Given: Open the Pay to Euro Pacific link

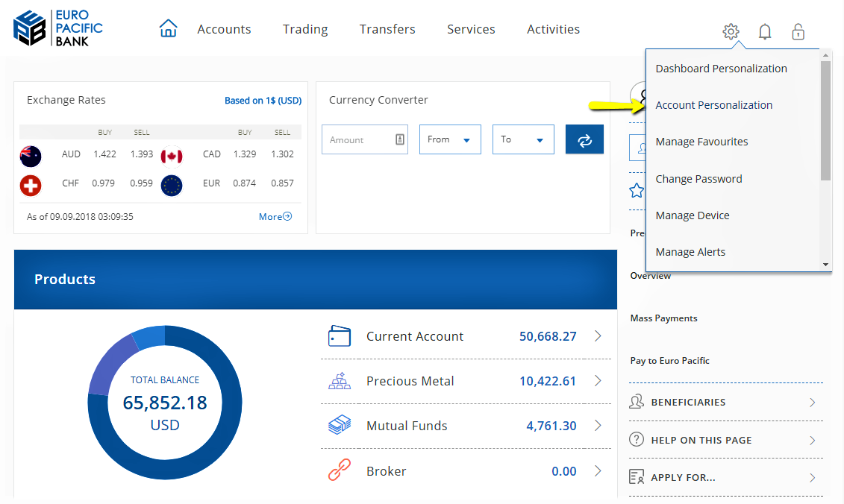Looking at the screenshot, I should [x=669, y=361].
